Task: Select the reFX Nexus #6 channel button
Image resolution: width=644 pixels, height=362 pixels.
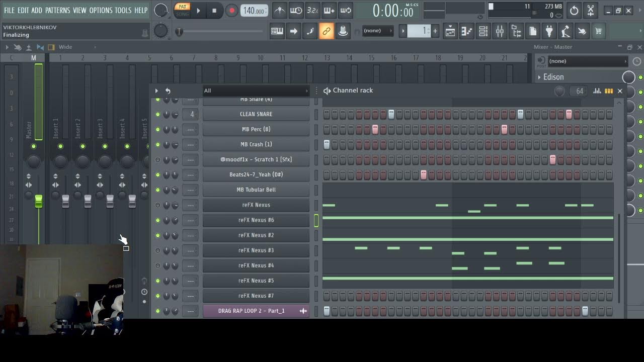Action: pyautogui.click(x=256, y=220)
